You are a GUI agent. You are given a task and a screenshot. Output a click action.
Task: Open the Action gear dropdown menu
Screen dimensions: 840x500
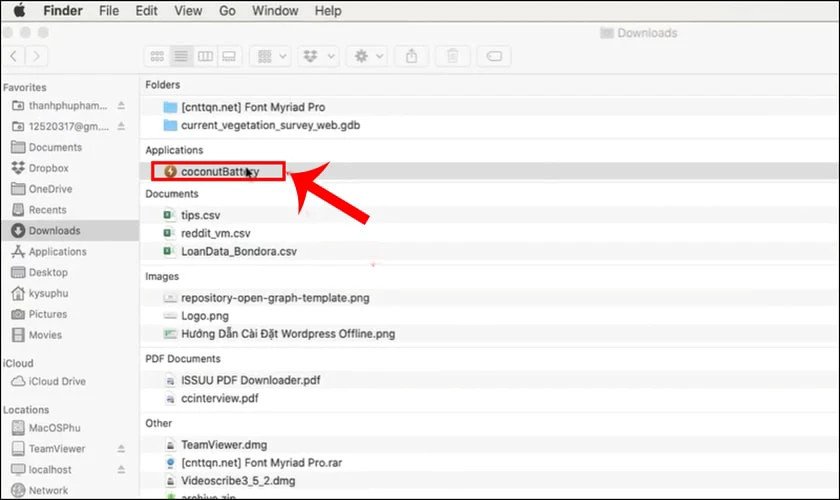368,56
